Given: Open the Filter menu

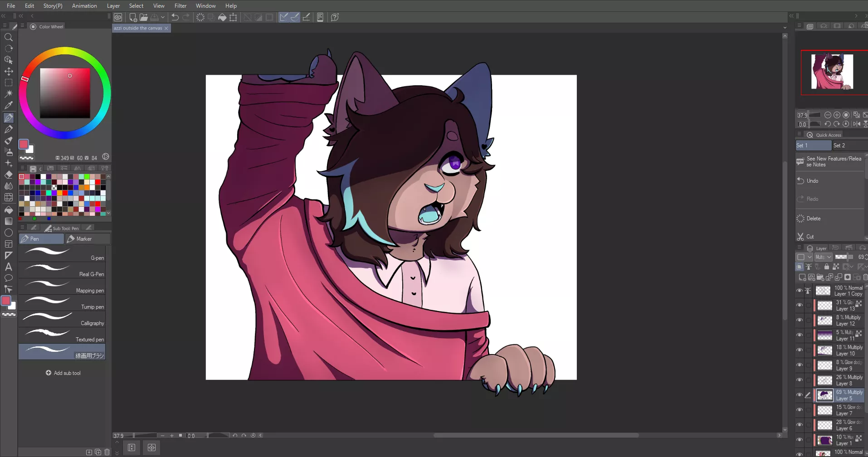Looking at the screenshot, I should tap(180, 5).
